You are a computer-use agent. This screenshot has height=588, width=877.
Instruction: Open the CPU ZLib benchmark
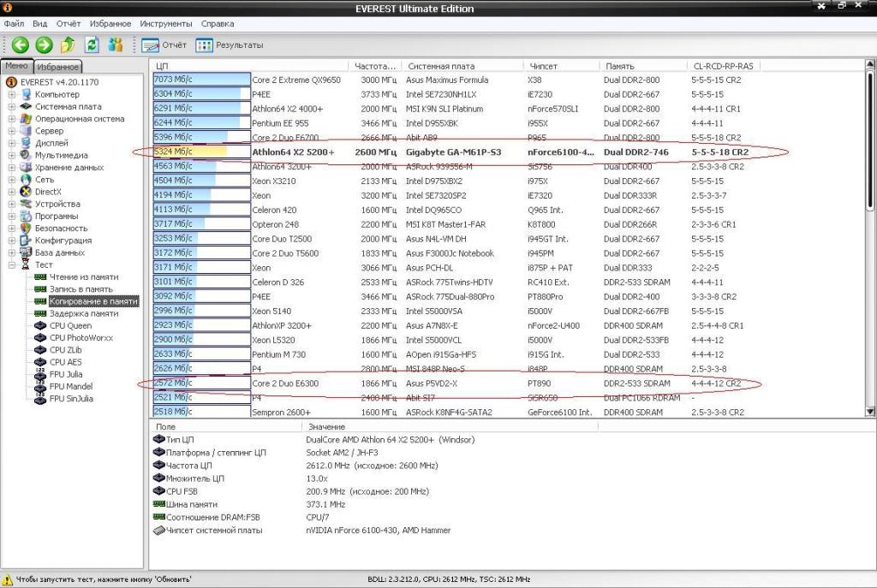click(65, 350)
